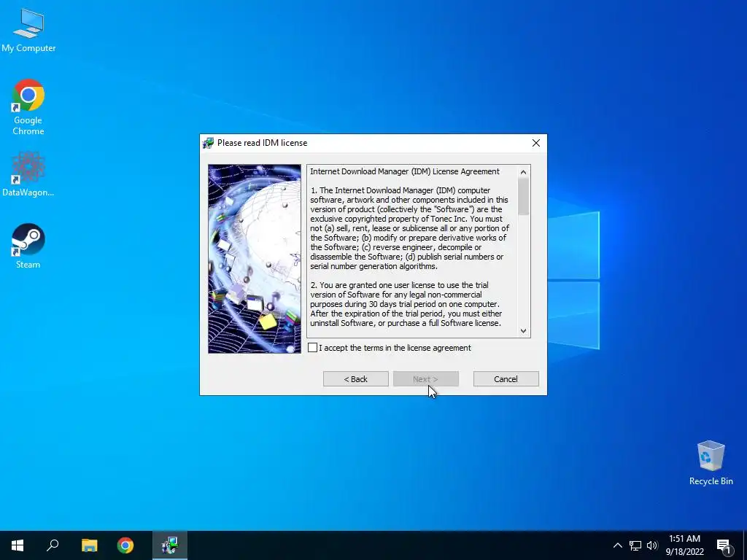747x560 pixels.
Task: Open the Windows Start menu
Action: pos(18,545)
